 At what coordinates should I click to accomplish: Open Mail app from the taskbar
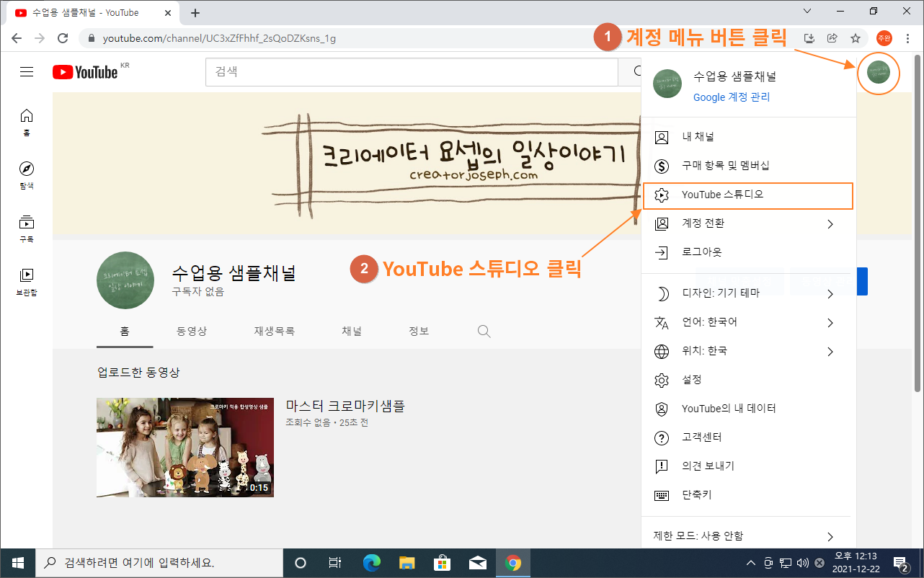pos(478,563)
